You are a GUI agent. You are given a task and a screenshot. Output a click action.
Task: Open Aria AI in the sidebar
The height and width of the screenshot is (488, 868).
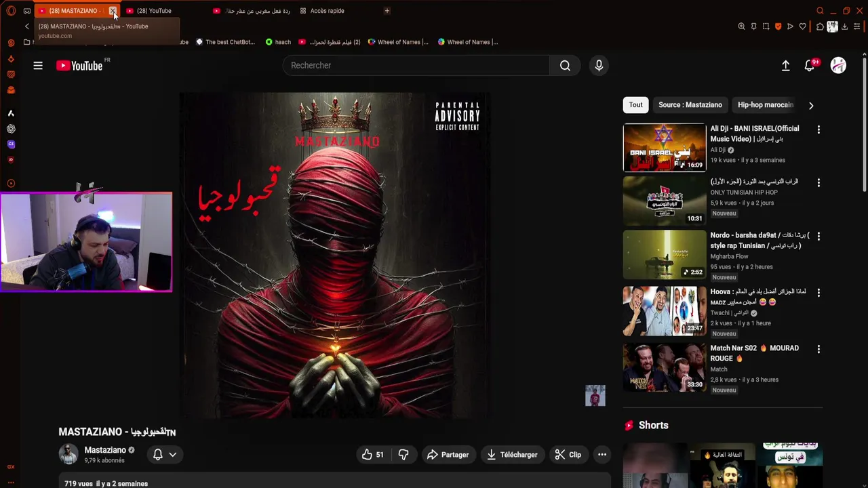coord(11,113)
